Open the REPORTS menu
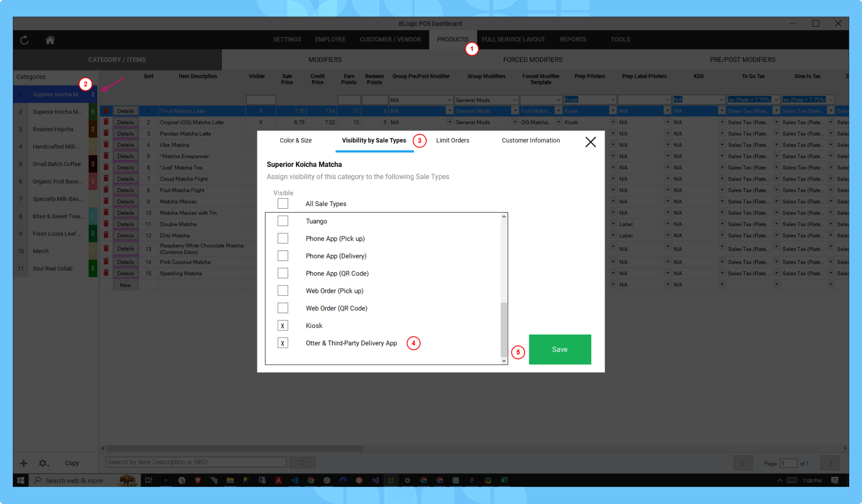Viewport: 862px width, 504px height. coord(573,39)
